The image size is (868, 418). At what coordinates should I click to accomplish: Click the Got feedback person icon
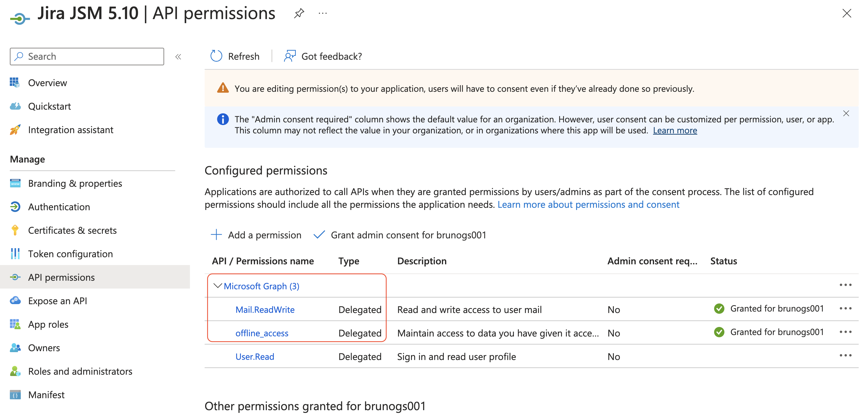[289, 56]
